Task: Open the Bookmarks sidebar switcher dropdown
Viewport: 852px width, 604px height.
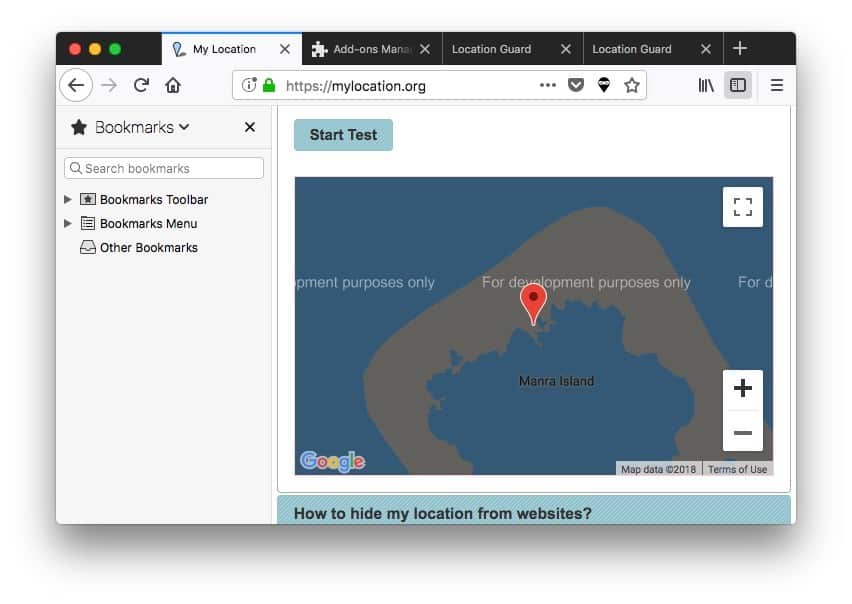Action: tap(131, 127)
